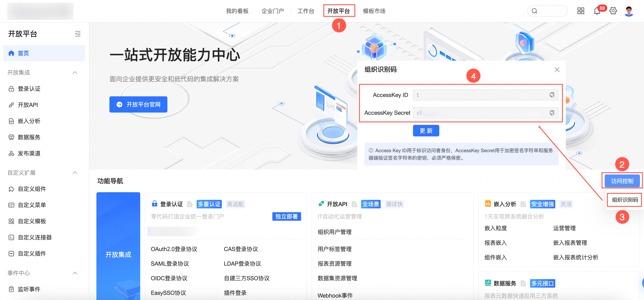Screen dimensions: 644x300
Task: Copy the AccessKey Secret value
Action: 552,113
